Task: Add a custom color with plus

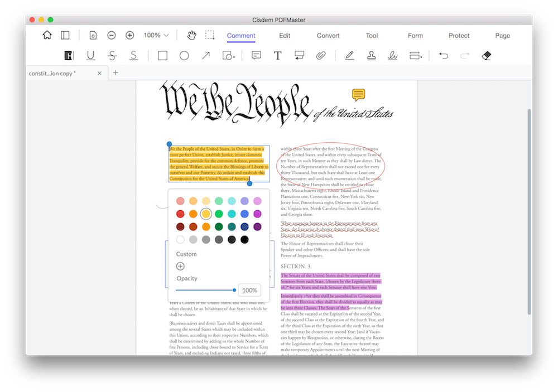Action: 180,266
